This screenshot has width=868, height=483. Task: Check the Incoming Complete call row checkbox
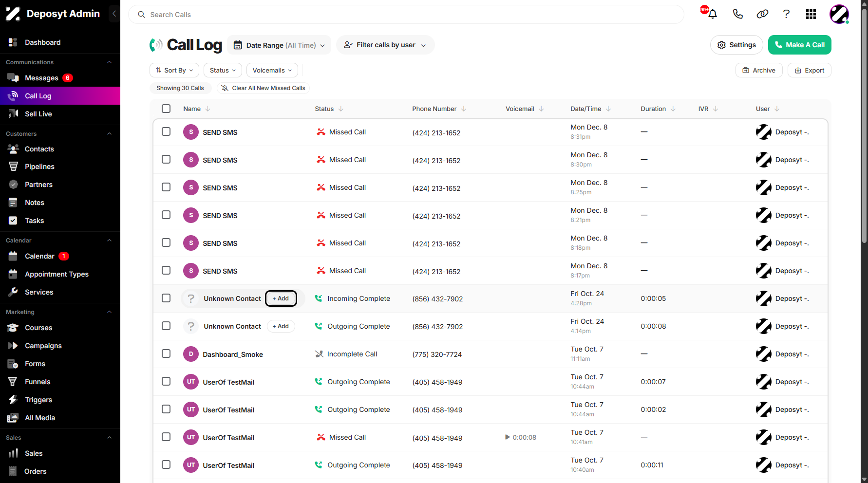[x=166, y=298]
